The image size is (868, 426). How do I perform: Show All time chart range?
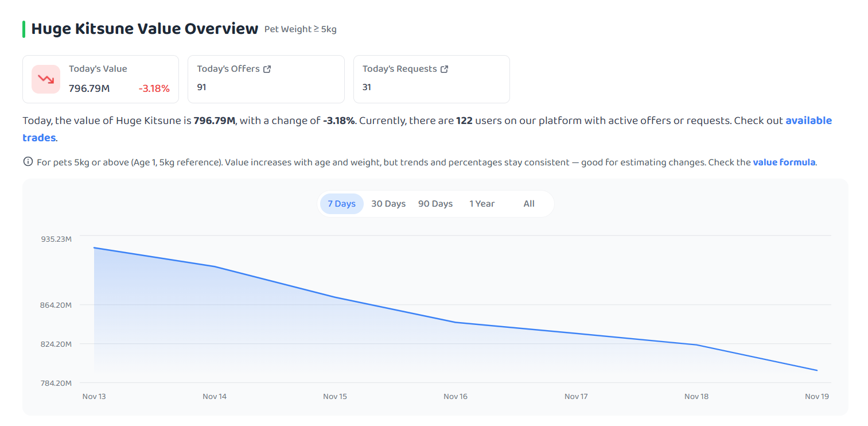tap(529, 204)
